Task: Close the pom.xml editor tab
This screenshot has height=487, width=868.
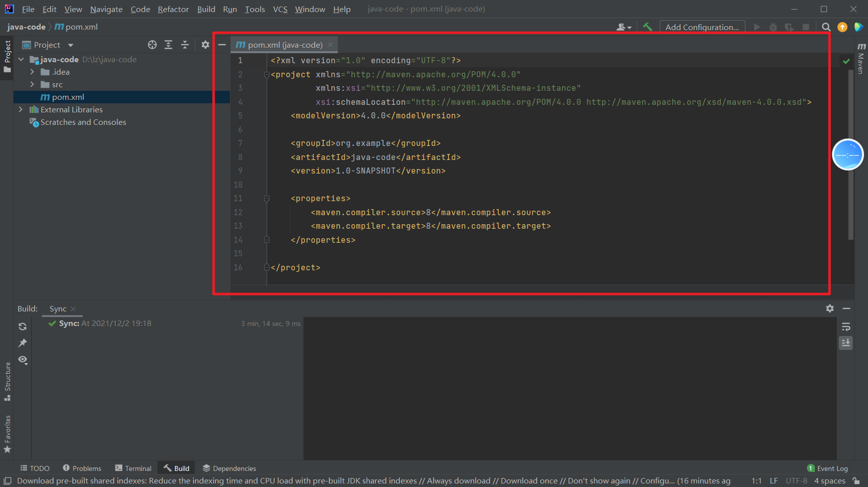Action: point(330,45)
